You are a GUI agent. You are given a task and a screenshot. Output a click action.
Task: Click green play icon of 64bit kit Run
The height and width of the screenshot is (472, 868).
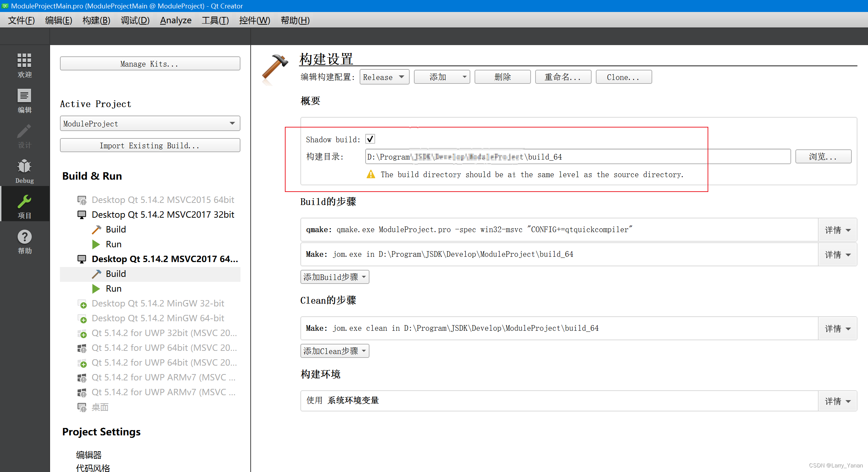pos(96,288)
